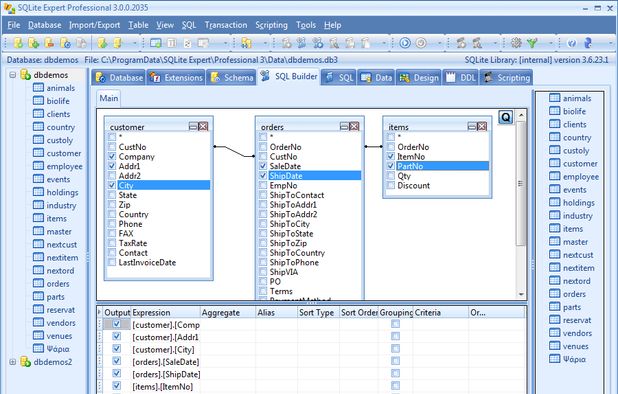This screenshot has width=618, height=394.
Task: Select the Main sub-tab in SQL Builder
Action: [108, 98]
